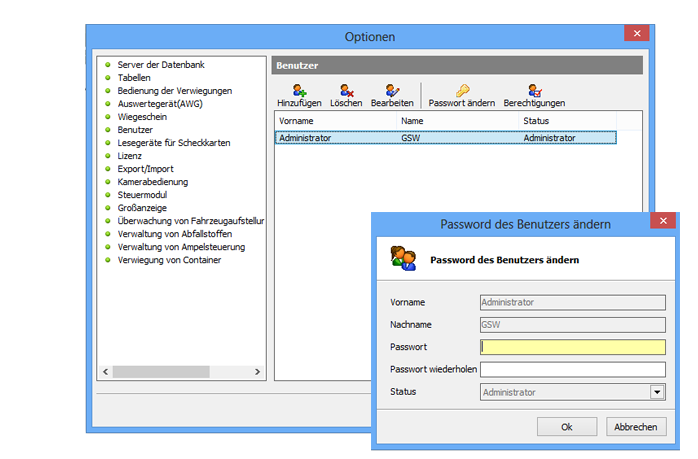
Task: Select the Administrator GSW user row
Action: pos(445,138)
